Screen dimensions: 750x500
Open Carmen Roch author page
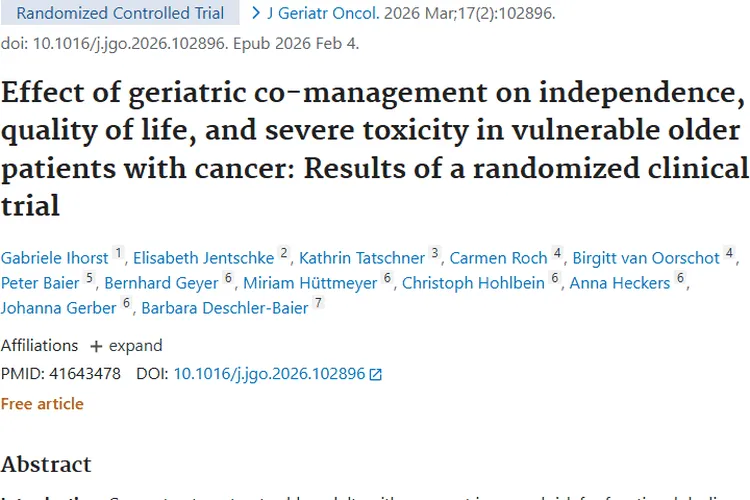(498, 258)
